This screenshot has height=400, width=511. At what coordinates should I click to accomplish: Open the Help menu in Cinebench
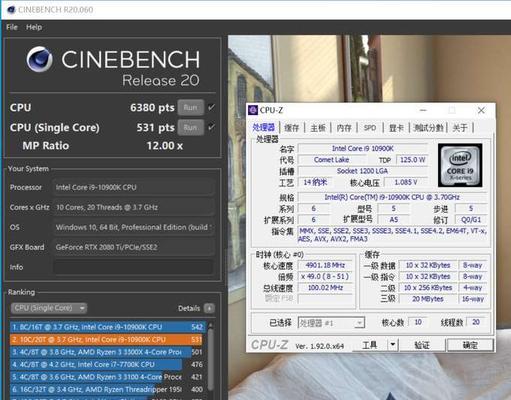click(x=34, y=27)
